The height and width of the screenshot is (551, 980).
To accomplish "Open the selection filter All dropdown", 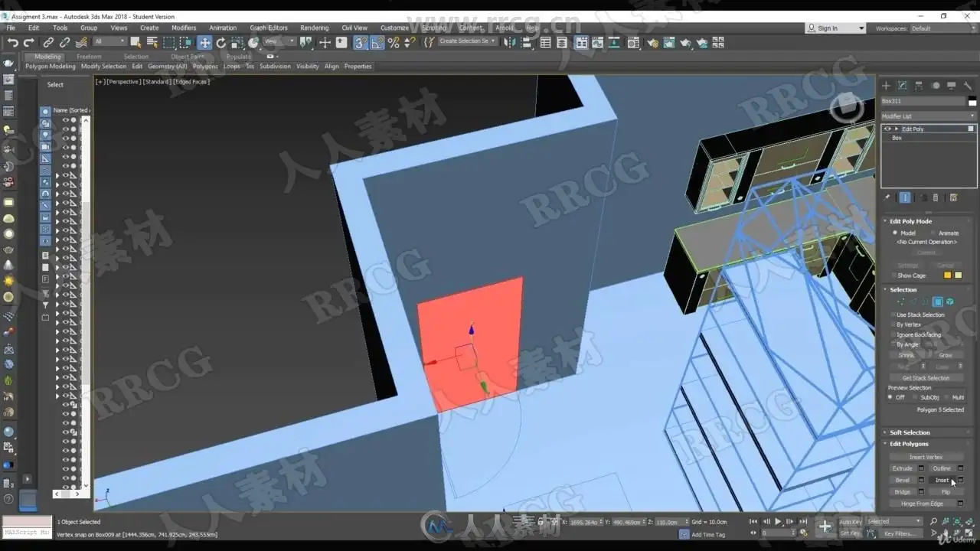I will click(109, 41).
